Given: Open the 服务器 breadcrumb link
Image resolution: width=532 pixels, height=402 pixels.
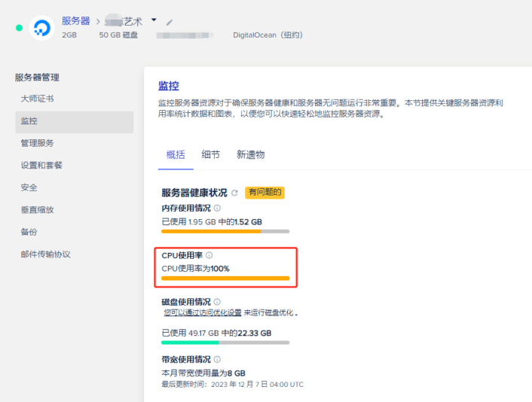Looking at the screenshot, I should tap(76, 21).
